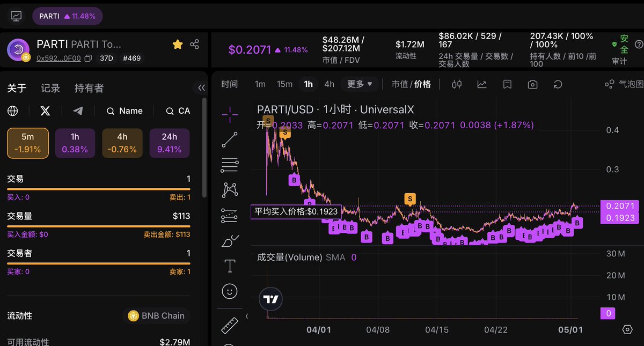This screenshot has height=346, width=644.
Task: Select the trend line drawing tool
Action: pos(230,139)
